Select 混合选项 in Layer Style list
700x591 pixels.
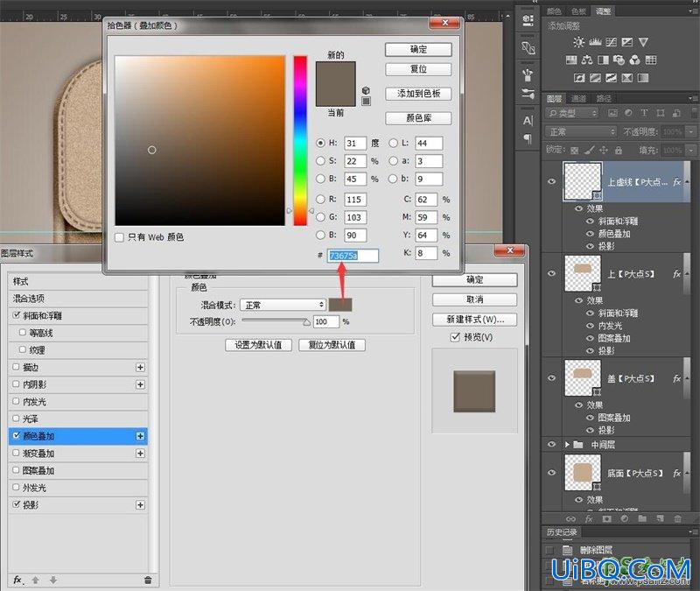pos(78,299)
